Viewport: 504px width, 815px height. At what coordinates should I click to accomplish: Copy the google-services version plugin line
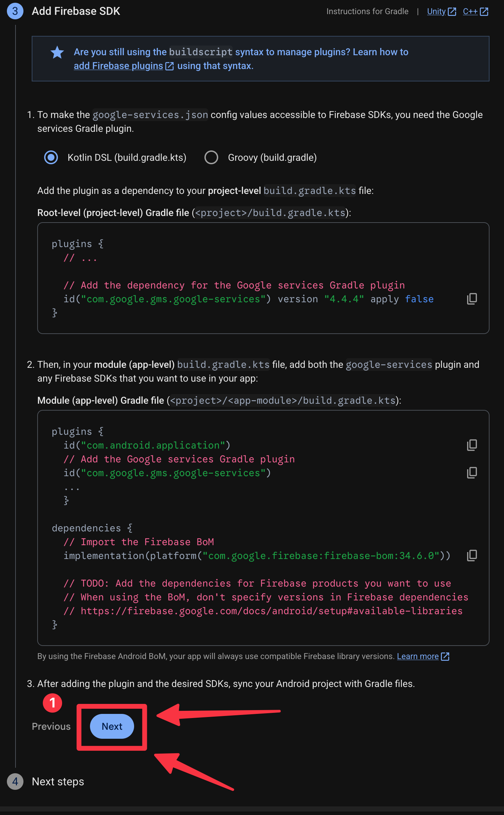pos(472,299)
